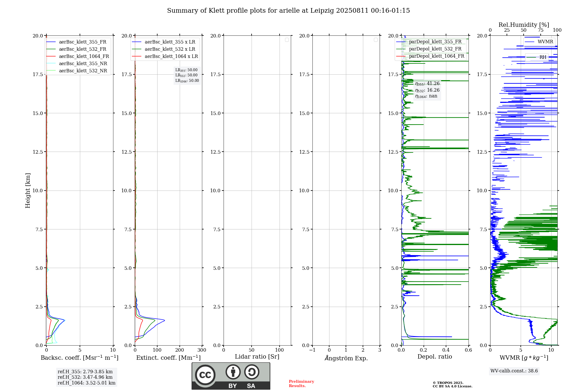
Task: Click the η355: 41.26 value
Action: [x=427, y=84]
